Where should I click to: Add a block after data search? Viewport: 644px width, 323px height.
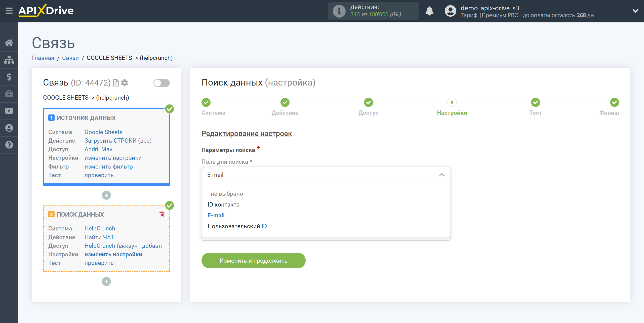(x=106, y=281)
